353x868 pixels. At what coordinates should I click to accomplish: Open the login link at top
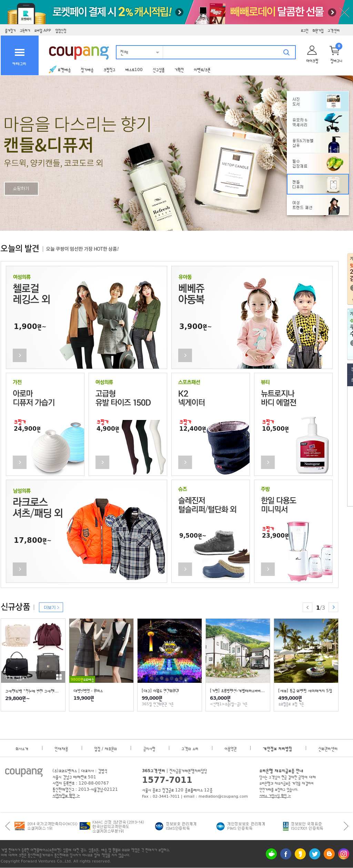(304, 31)
